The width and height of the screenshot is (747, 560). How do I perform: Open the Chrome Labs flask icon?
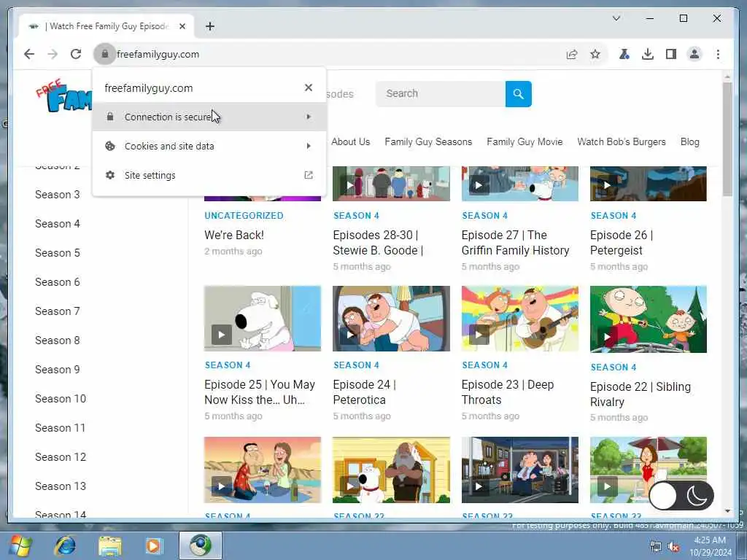624,54
